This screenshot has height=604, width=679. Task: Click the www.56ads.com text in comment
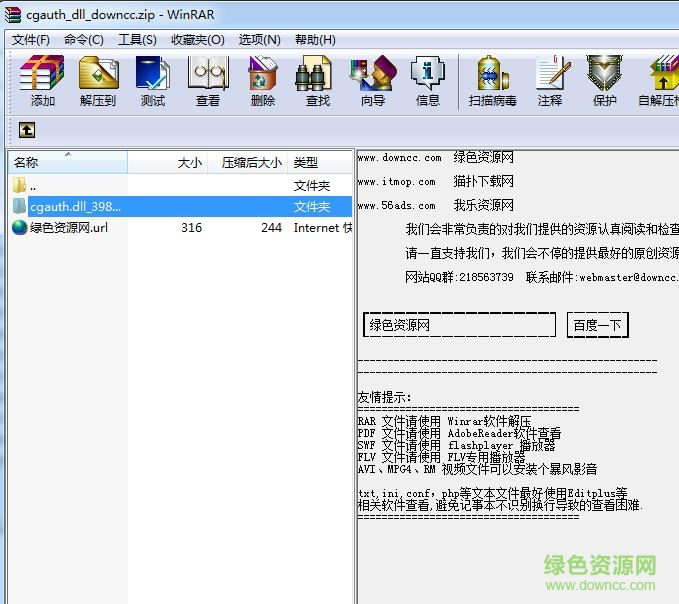tap(397, 206)
